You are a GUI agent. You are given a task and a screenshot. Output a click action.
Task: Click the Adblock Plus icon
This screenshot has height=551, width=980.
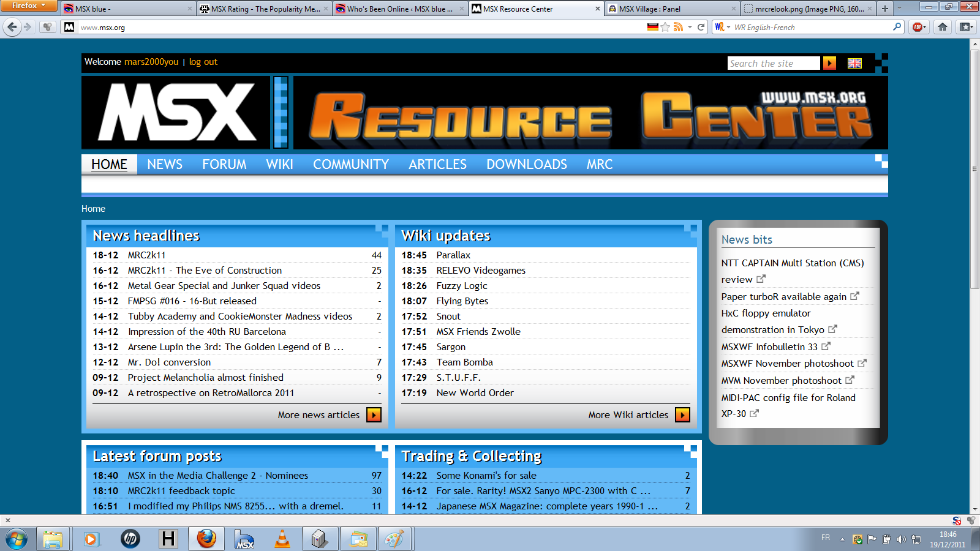tap(918, 27)
